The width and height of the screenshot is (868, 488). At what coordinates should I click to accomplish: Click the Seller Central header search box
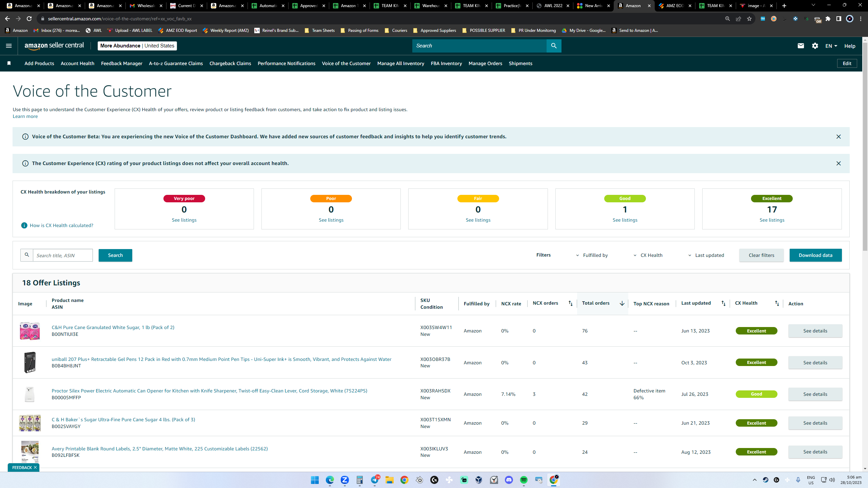click(x=479, y=46)
